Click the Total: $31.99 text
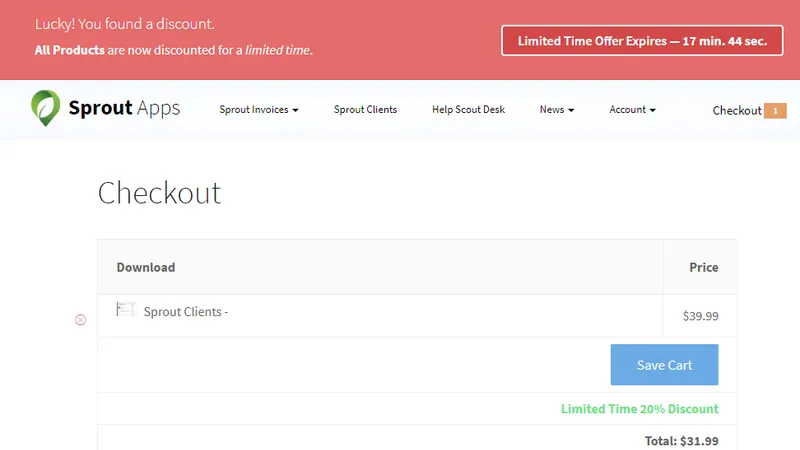Viewport: 800px width, 450px height. [682, 441]
